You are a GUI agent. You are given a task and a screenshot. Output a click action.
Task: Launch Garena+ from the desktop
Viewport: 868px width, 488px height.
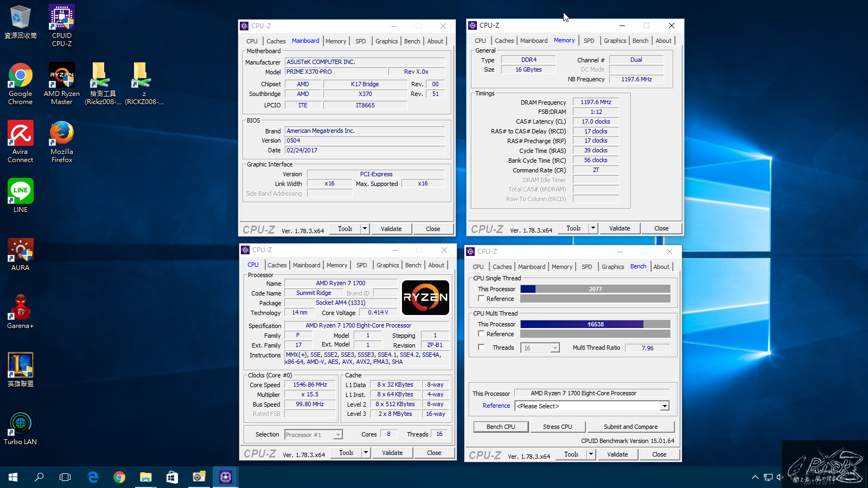click(21, 312)
